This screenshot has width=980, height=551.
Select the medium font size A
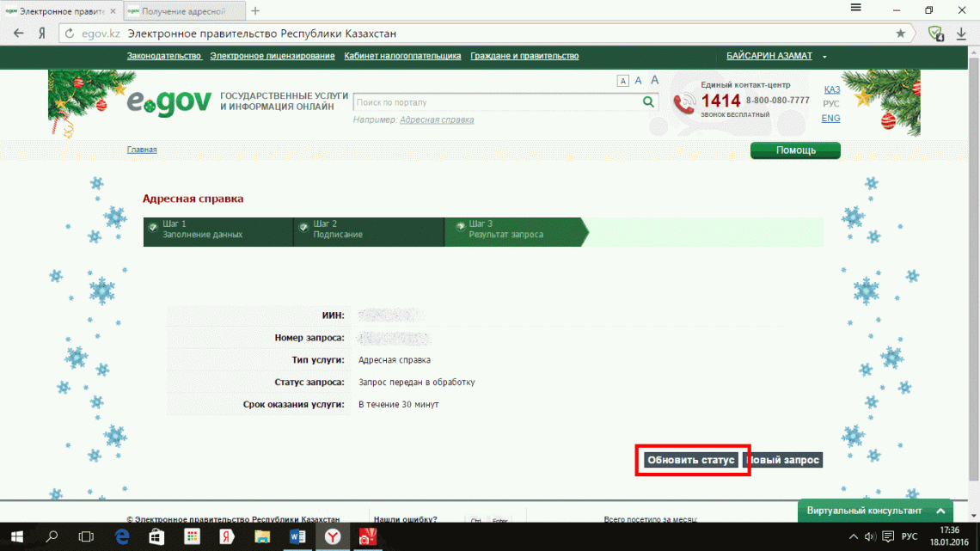point(638,80)
